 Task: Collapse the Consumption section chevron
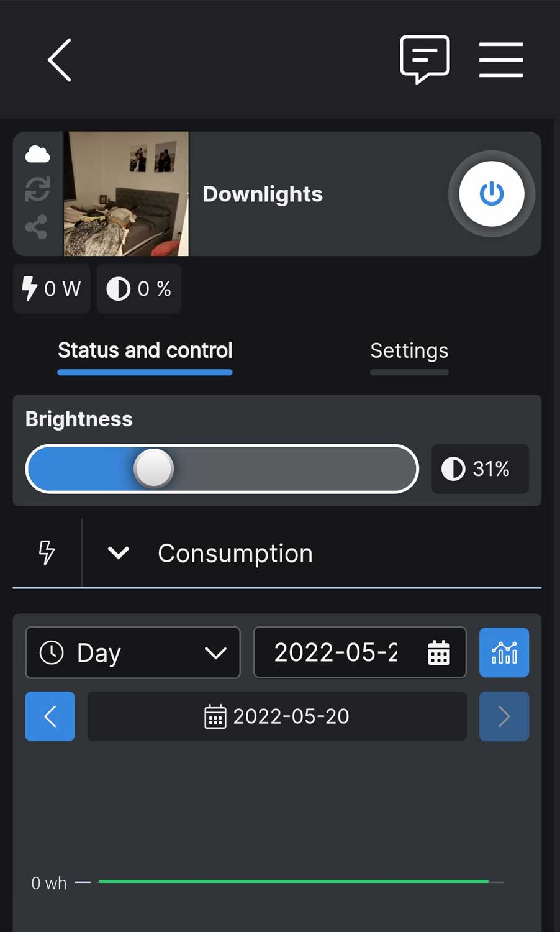118,552
